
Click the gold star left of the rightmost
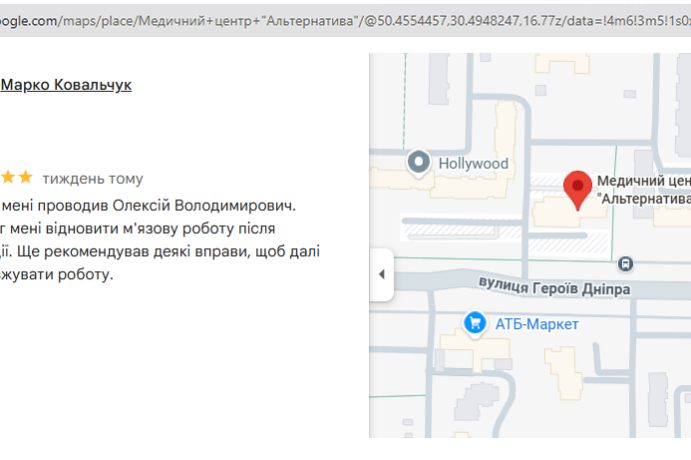tap(8, 178)
